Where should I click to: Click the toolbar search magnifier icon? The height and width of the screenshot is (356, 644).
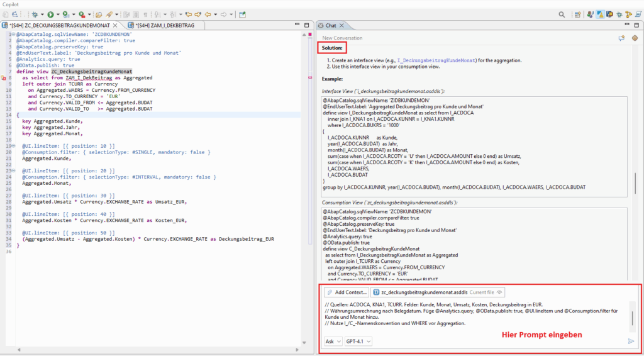point(562,14)
